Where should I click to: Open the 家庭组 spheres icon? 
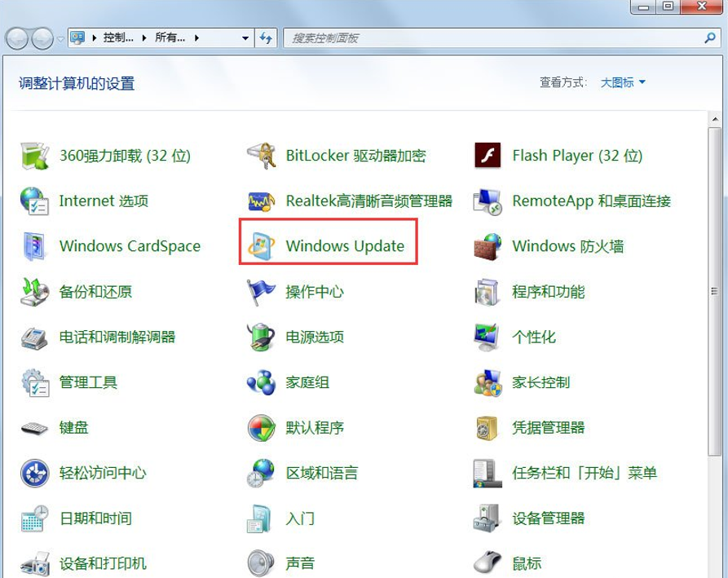(x=262, y=382)
